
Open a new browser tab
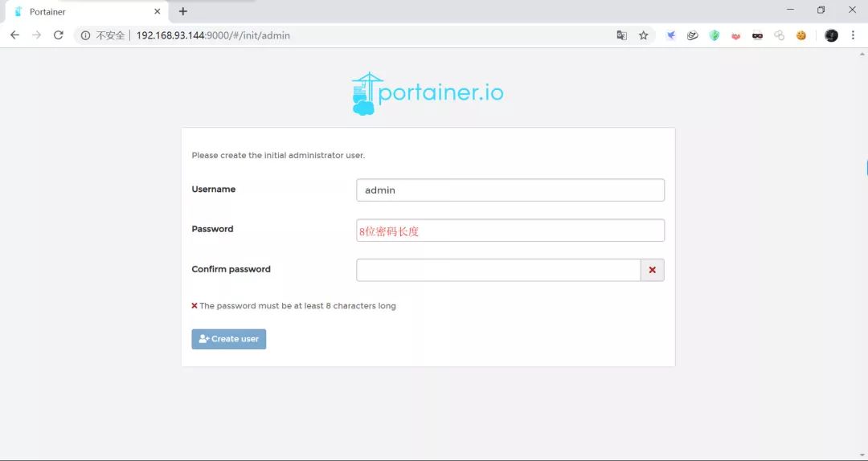183,11
